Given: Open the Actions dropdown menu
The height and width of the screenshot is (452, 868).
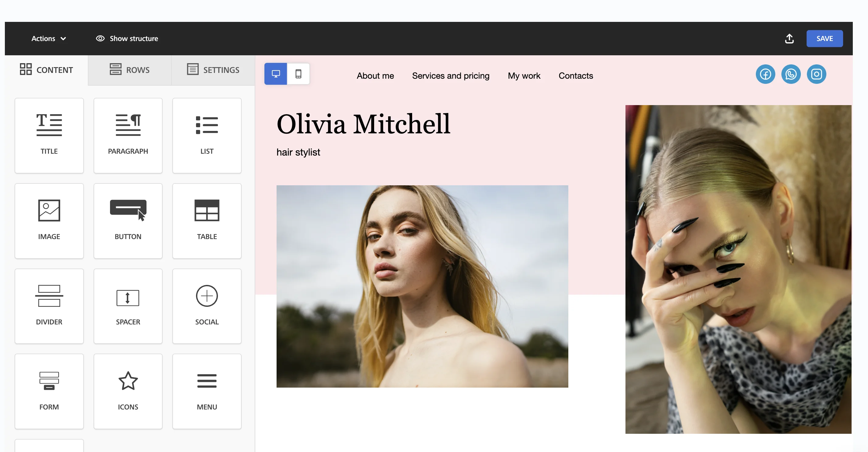Looking at the screenshot, I should tap(49, 38).
